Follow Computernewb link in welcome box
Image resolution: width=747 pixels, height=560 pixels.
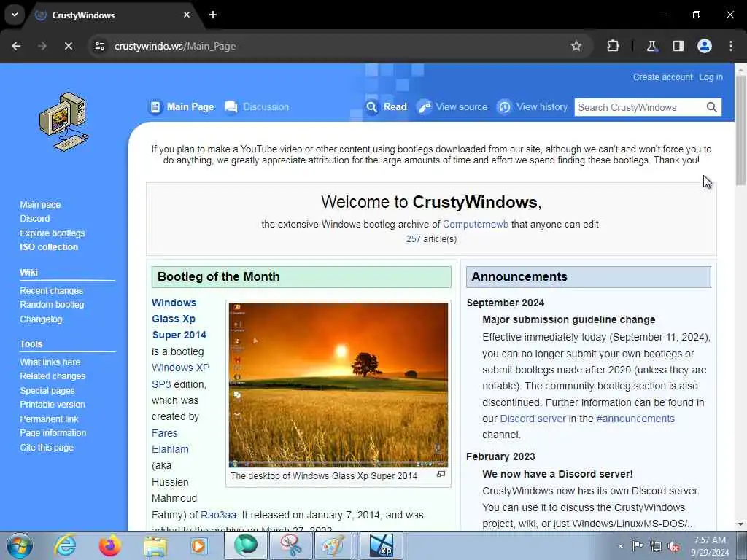point(476,225)
